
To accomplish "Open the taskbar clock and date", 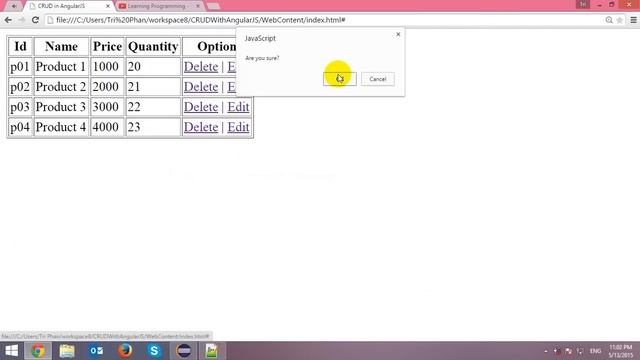I will (621, 351).
